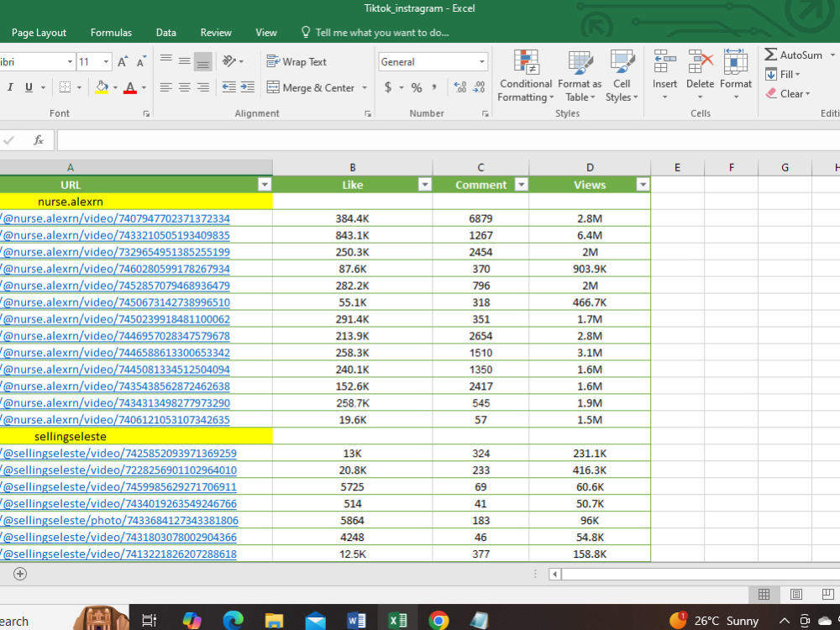The height and width of the screenshot is (630, 840).
Task: Open Conditional Formatting menu
Action: pyautogui.click(x=526, y=76)
